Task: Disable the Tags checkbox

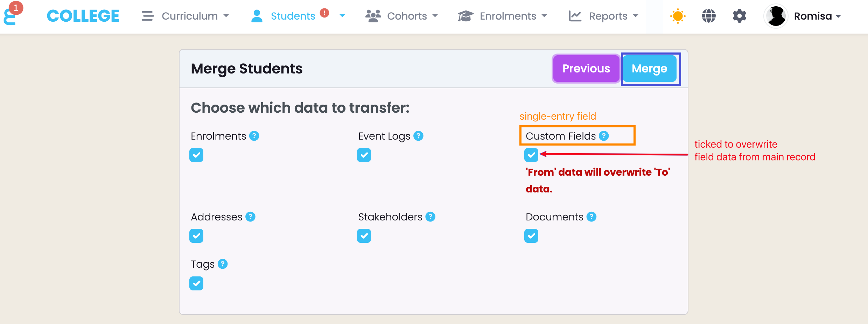Action: point(196,283)
